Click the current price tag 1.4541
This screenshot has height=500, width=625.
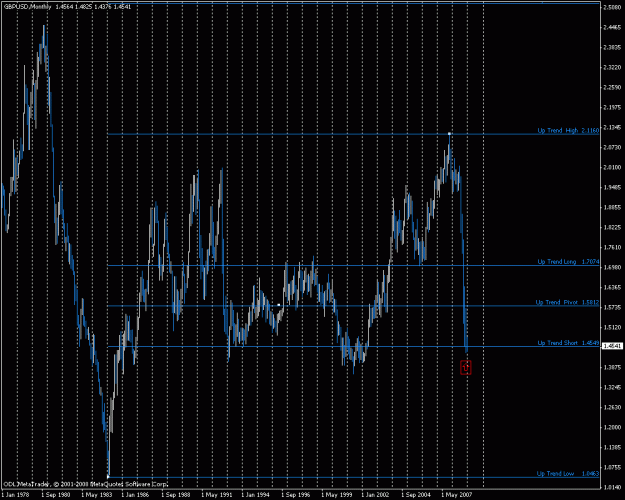611,346
